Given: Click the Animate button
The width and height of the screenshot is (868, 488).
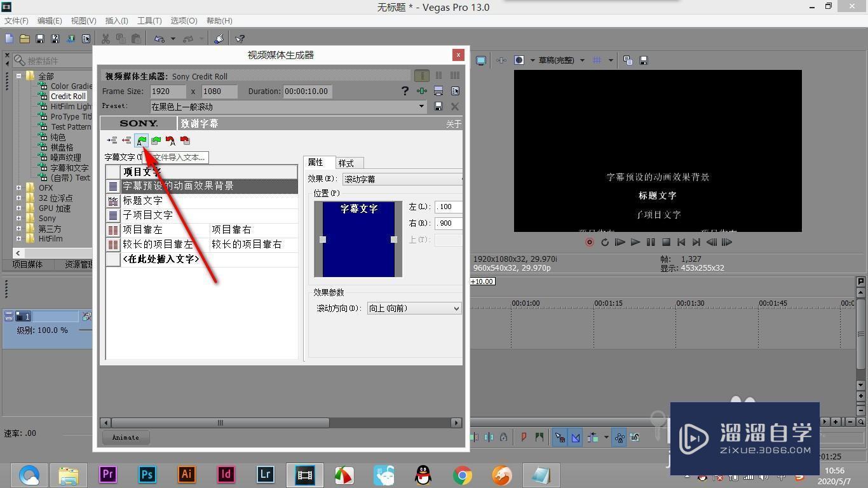Looking at the screenshot, I should (125, 437).
